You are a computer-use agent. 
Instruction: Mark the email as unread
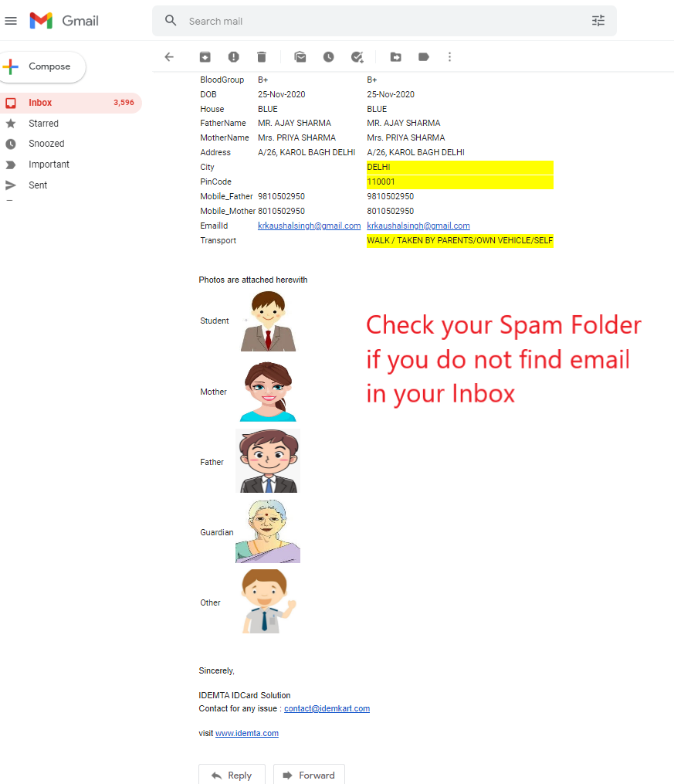[x=300, y=56]
